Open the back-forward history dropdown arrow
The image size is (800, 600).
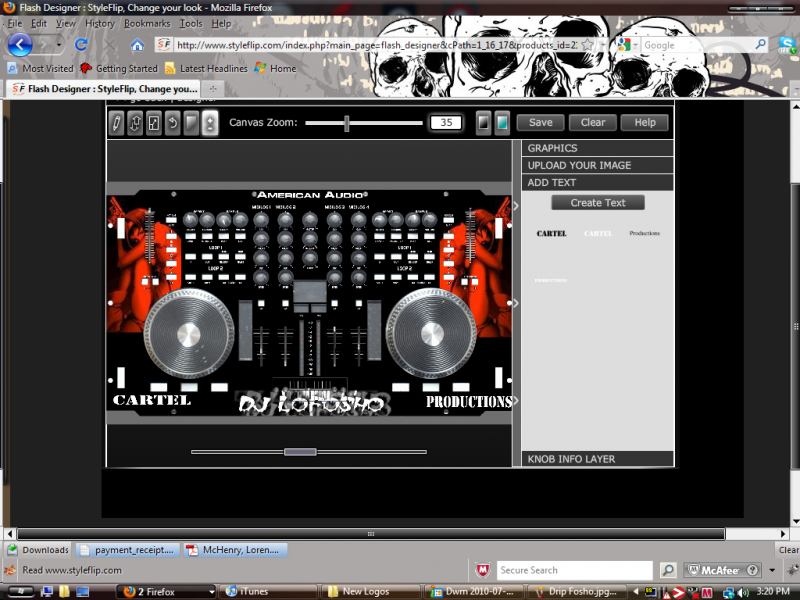coord(59,45)
